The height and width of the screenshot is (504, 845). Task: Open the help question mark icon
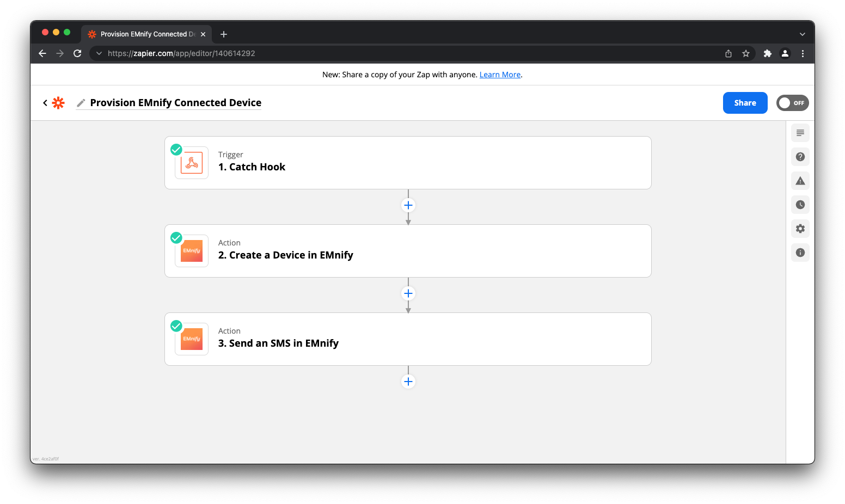[800, 157]
